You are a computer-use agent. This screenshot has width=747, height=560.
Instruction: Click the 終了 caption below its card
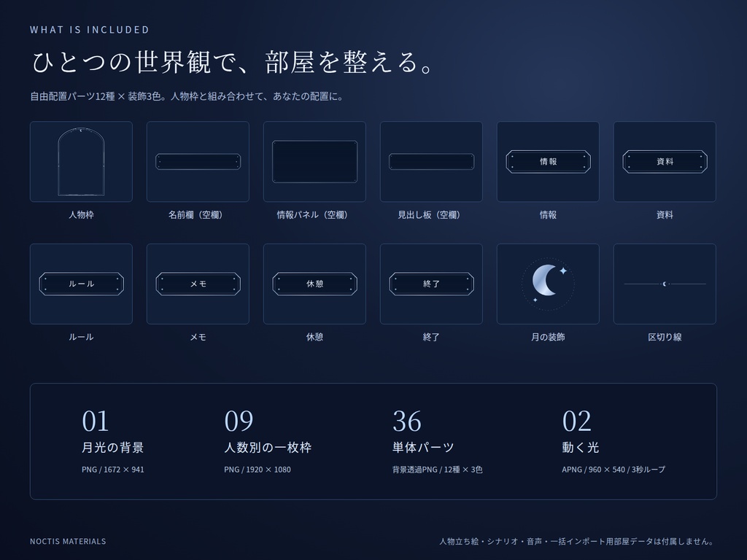click(431, 337)
